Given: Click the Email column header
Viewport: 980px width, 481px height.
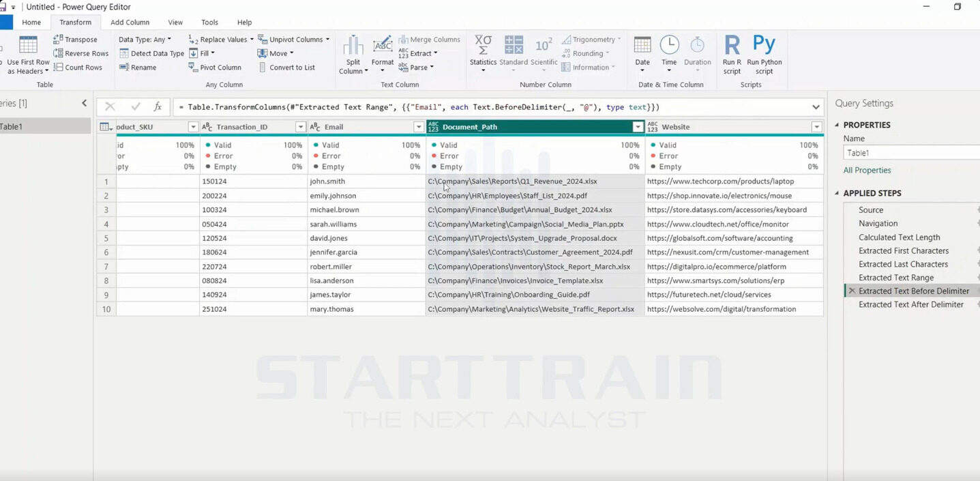Looking at the screenshot, I should pyautogui.click(x=366, y=127).
